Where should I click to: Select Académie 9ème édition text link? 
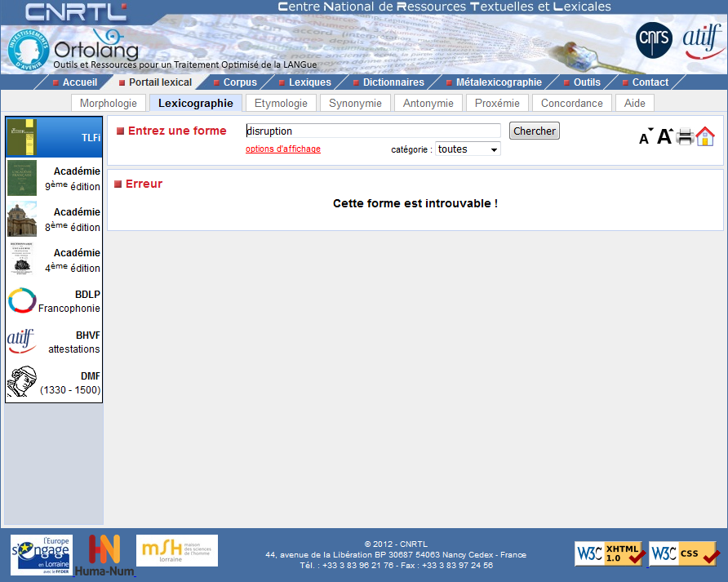coord(73,179)
